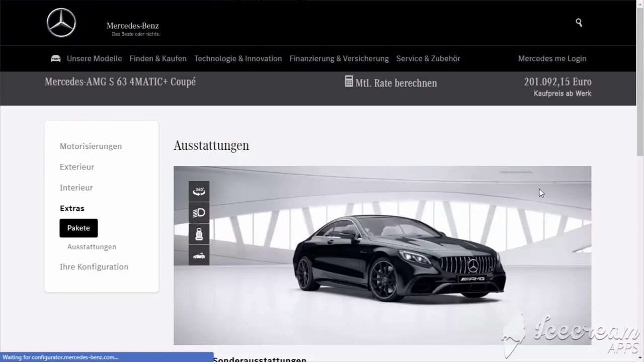
Task: Go to Motorisierungen step
Action: coord(91,146)
